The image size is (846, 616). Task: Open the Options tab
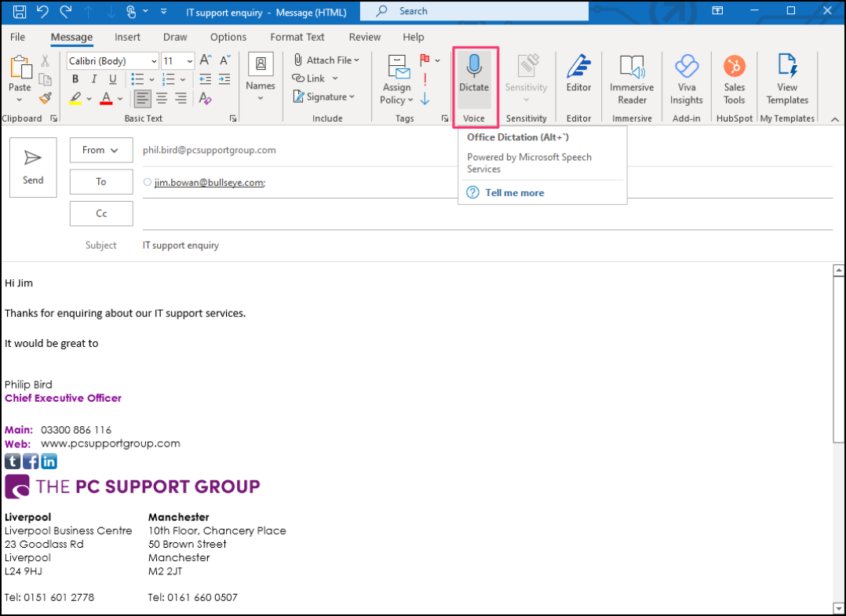(228, 37)
